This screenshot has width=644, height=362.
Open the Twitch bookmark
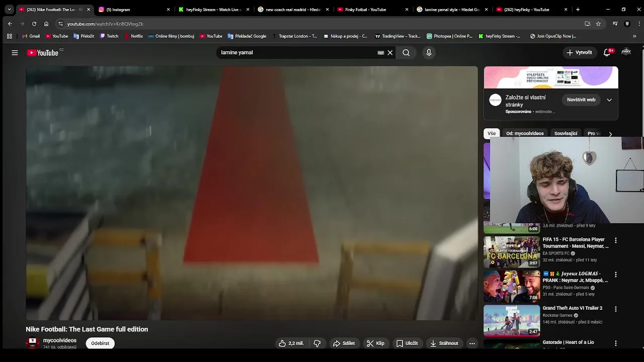[109, 36]
